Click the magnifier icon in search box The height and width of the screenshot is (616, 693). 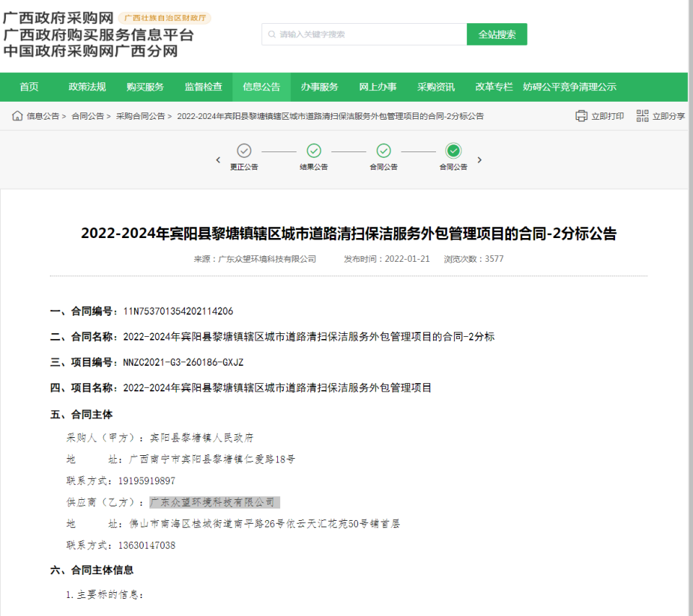(x=272, y=35)
